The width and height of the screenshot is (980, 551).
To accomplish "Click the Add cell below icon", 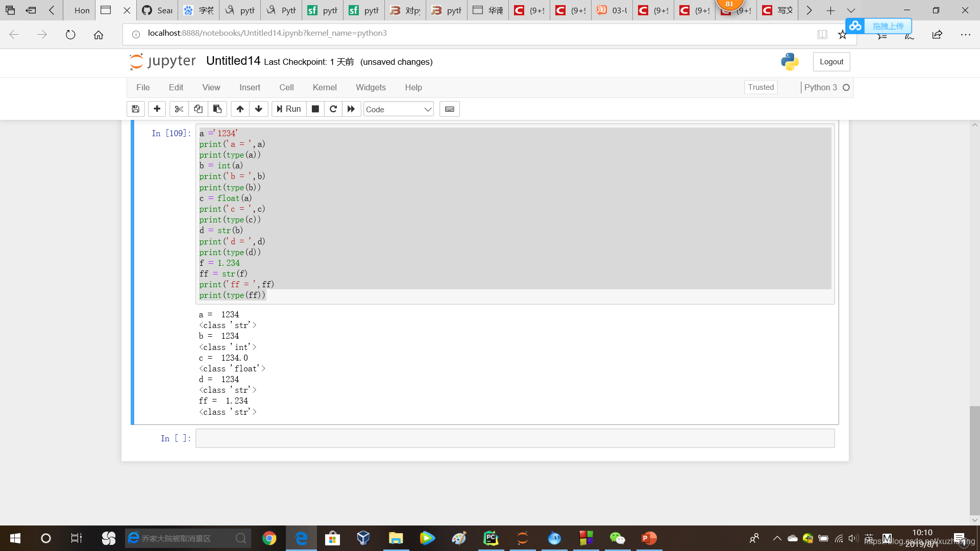I will tap(156, 108).
